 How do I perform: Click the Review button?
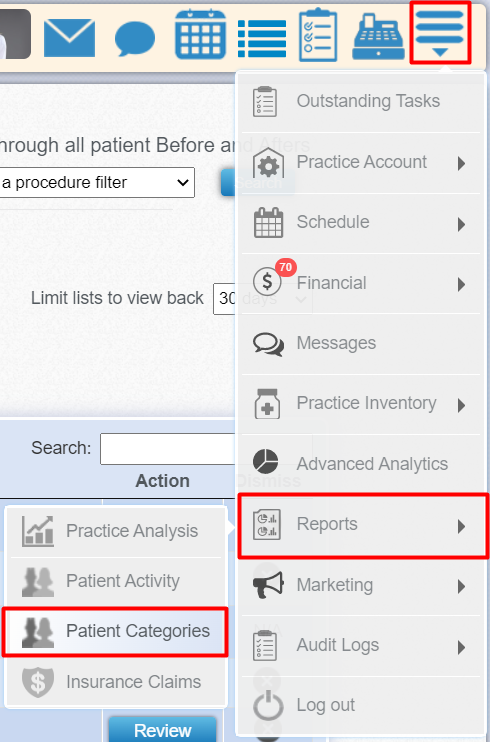[x=162, y=730]
